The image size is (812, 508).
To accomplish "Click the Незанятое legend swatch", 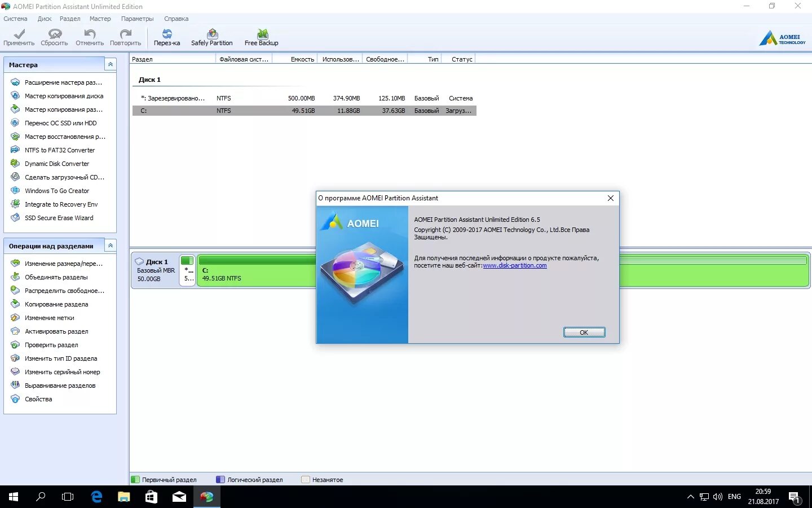I will [x=306, y=480].
